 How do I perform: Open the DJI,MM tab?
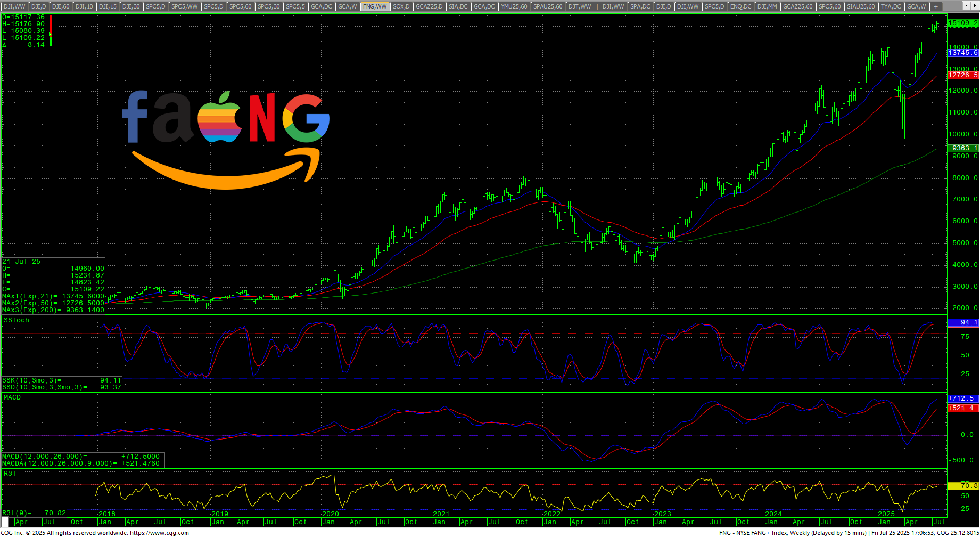pyautogui.click(x=767, y=6)
